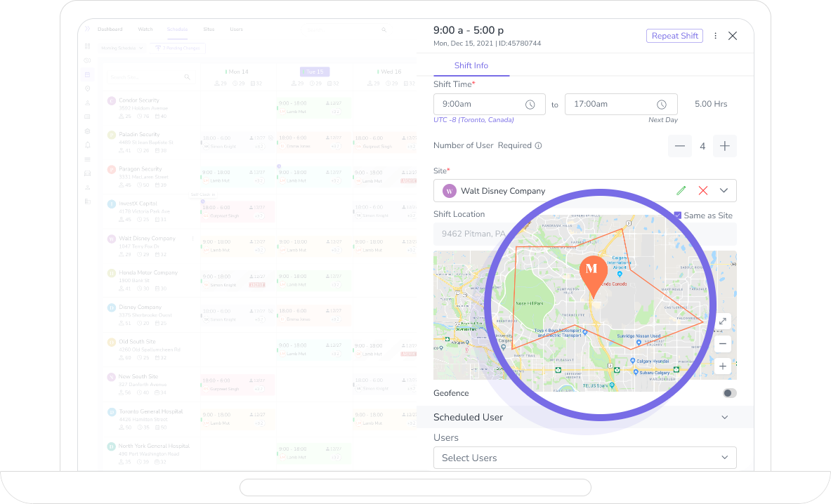Viewport: 831px width, 504px height.
Task: Edit the Walt Disney Company site with pencil icon
Action: coord(681,191)
